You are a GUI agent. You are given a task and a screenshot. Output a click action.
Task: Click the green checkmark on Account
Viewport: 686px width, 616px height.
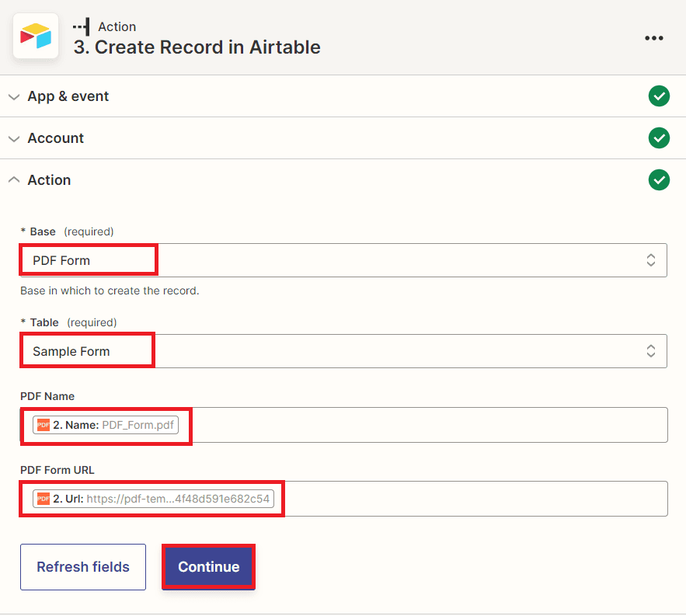pos(659,137)
